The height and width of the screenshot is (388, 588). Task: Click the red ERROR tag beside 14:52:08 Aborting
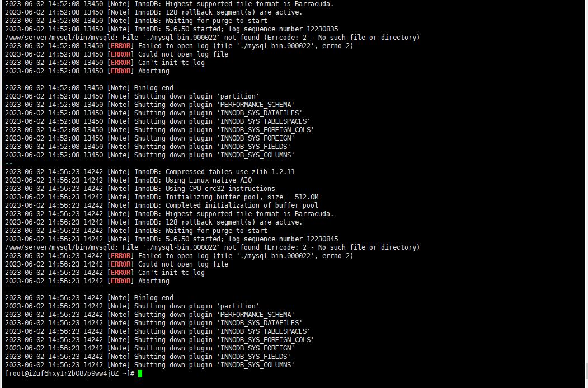pos(121,71)
